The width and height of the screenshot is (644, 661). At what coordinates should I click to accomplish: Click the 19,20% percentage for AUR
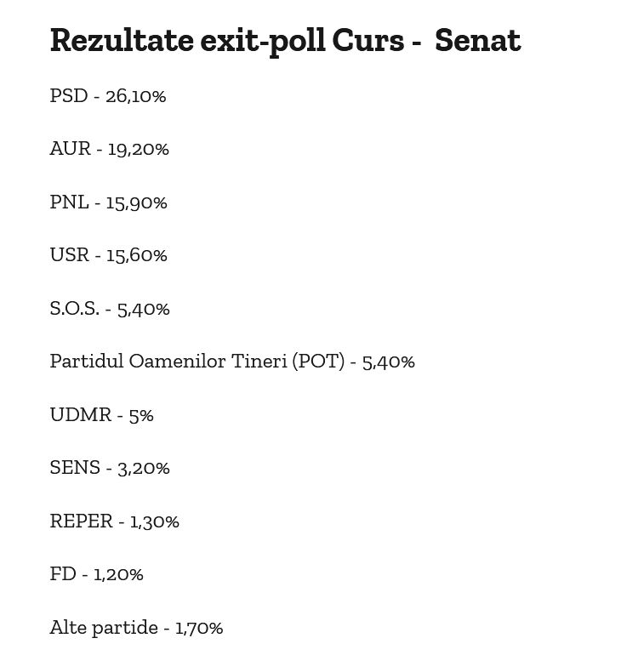[x=138, y=150]
